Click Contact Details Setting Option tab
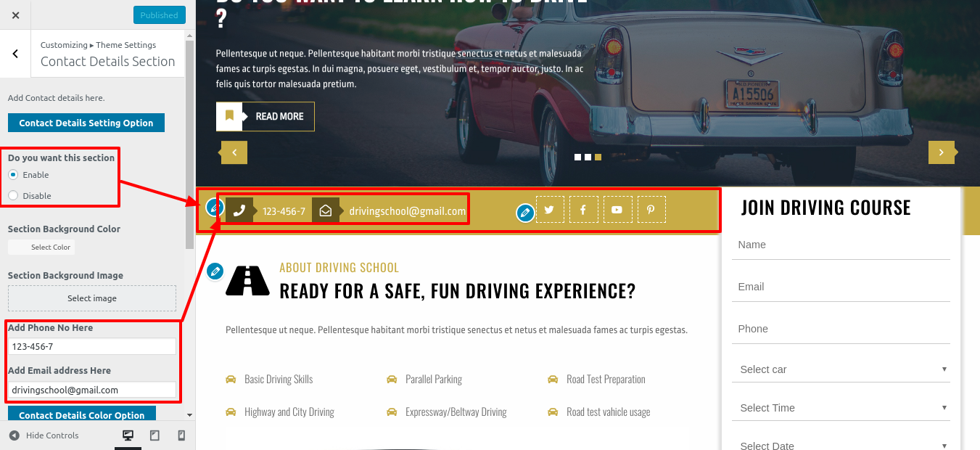 pos(86,123)
